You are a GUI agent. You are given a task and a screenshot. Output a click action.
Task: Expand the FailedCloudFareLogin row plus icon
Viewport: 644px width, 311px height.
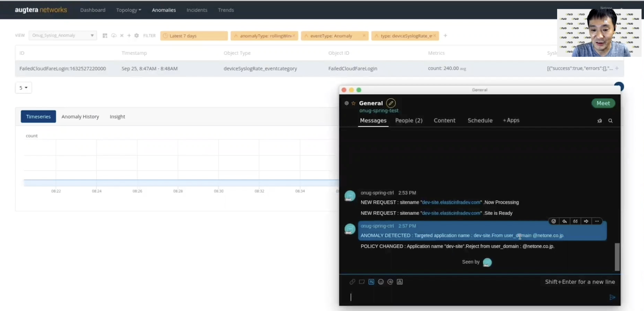(617, 68)
